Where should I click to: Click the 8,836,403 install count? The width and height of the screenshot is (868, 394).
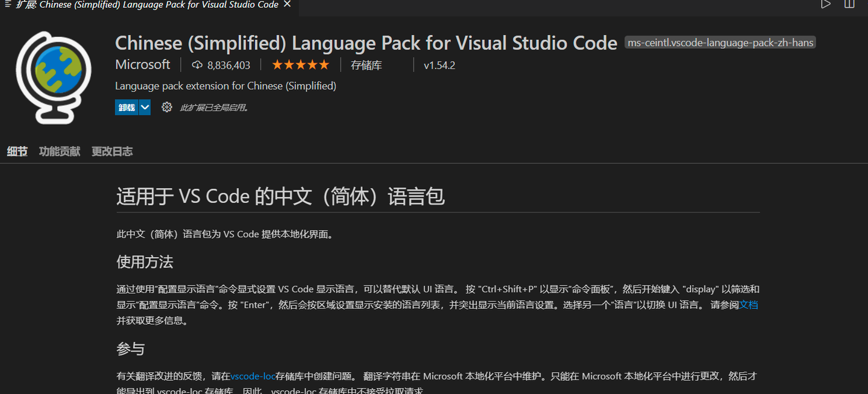pyautogui.click(x=229, y=65)
